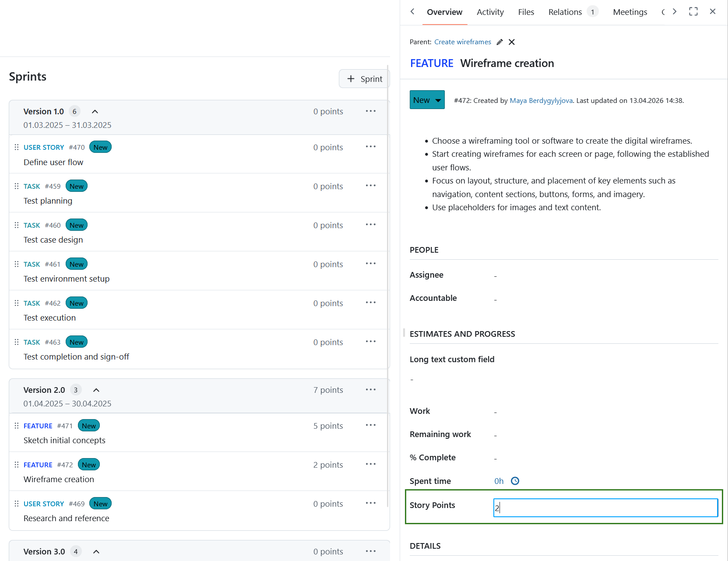Click the drag handle beside Test planning
728x561 pixels.
tap(16, 186)
